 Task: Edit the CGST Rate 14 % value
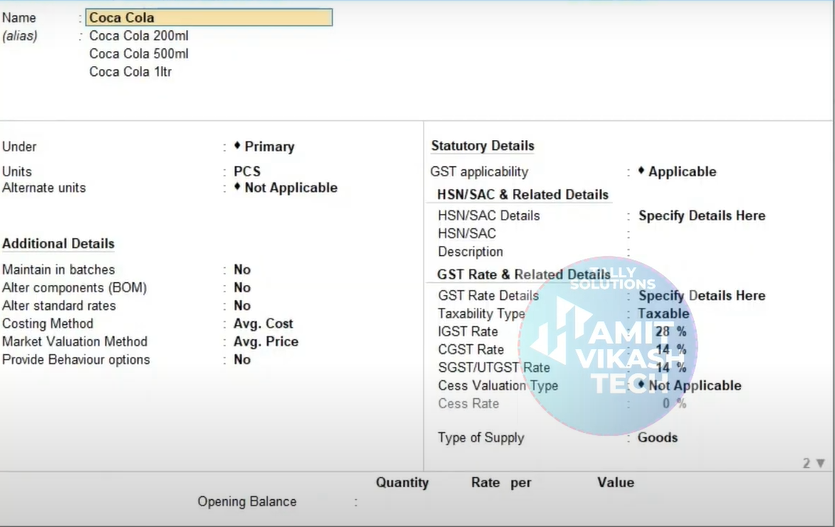[x=670, y=350]
